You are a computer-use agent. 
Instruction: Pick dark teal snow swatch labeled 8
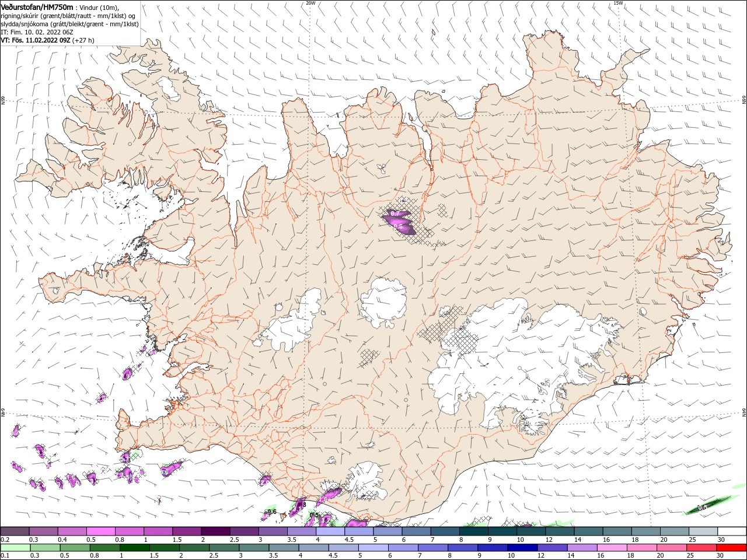(x=473, y=531)
